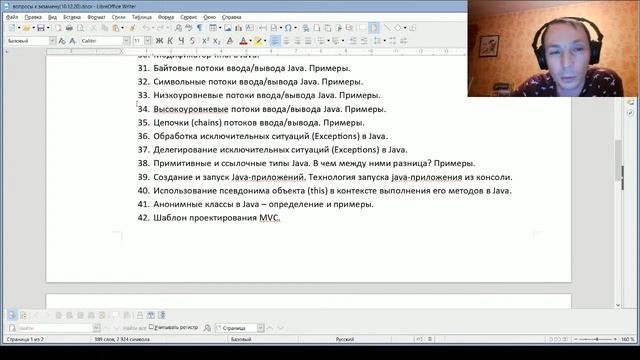Image resolution: width=640 pixels, height=360 pixels.
Task: Open highlight color dropdown arrow
Action: coord(265,41)
